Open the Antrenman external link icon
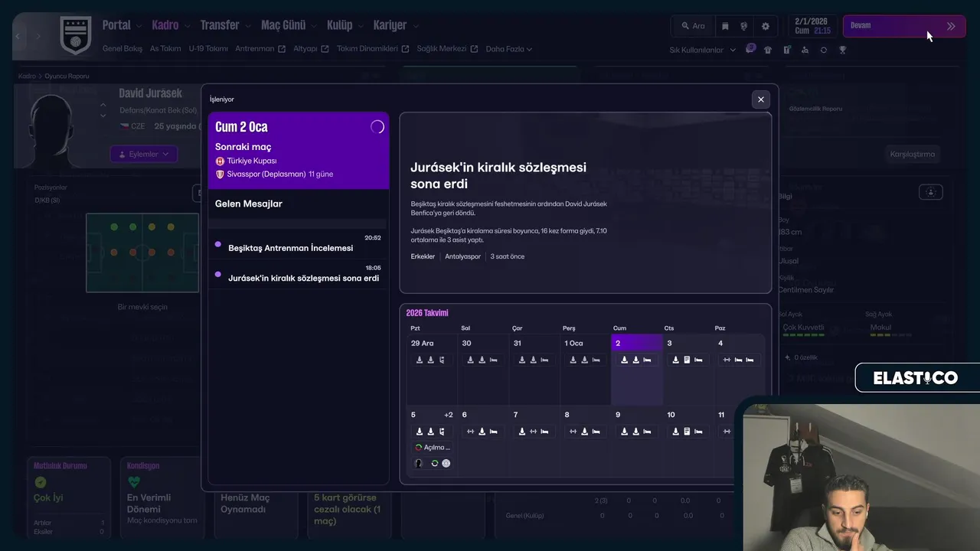This screenshot has width=980, height=551. [282, 49]
